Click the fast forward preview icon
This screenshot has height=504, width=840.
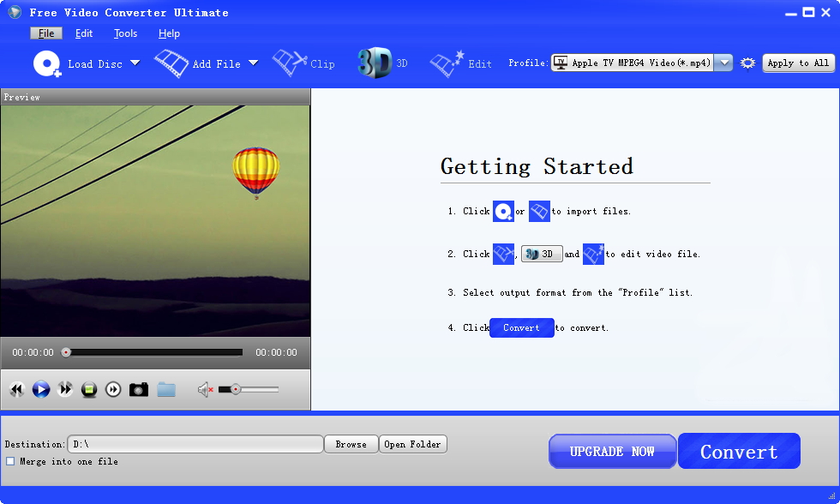[65, 389]
